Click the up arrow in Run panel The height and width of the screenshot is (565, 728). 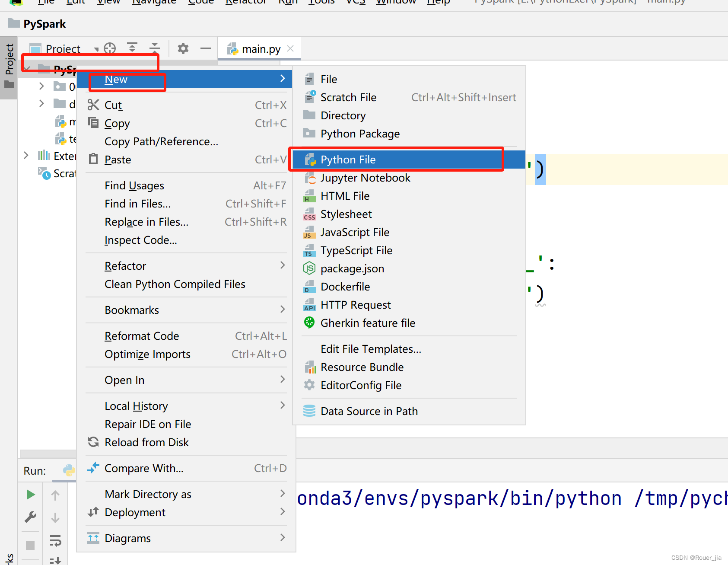click(55, 495)
